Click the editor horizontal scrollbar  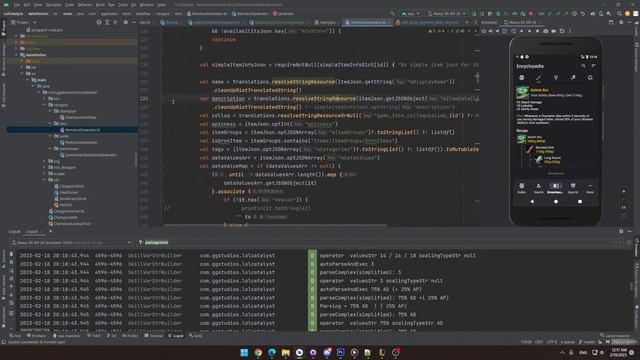click(275, 225)
